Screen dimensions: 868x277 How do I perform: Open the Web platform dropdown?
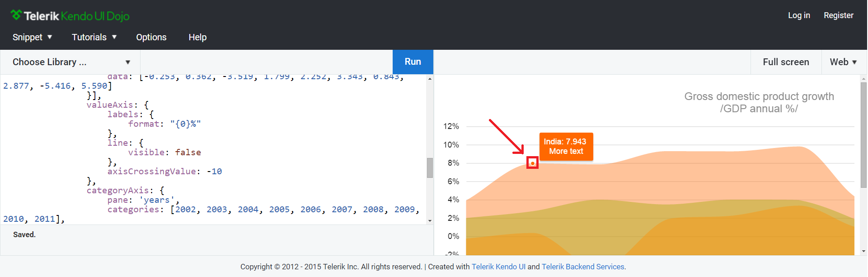(x=843, y=62)
